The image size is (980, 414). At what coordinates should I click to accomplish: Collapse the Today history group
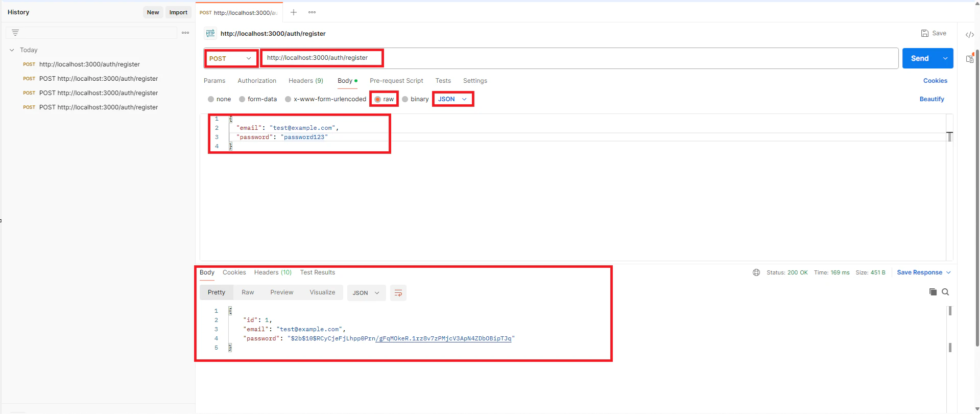click(x=12, y=50)
